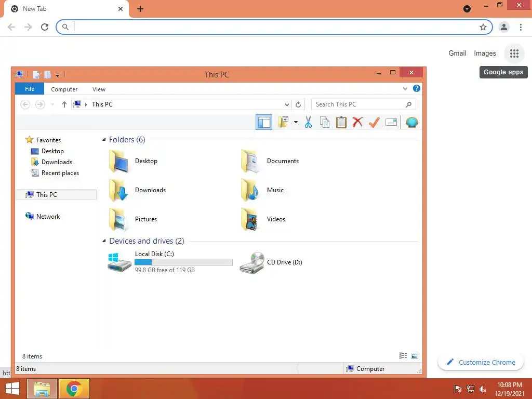Switch to the Computer ribbon tab

(x=64, y=89)
